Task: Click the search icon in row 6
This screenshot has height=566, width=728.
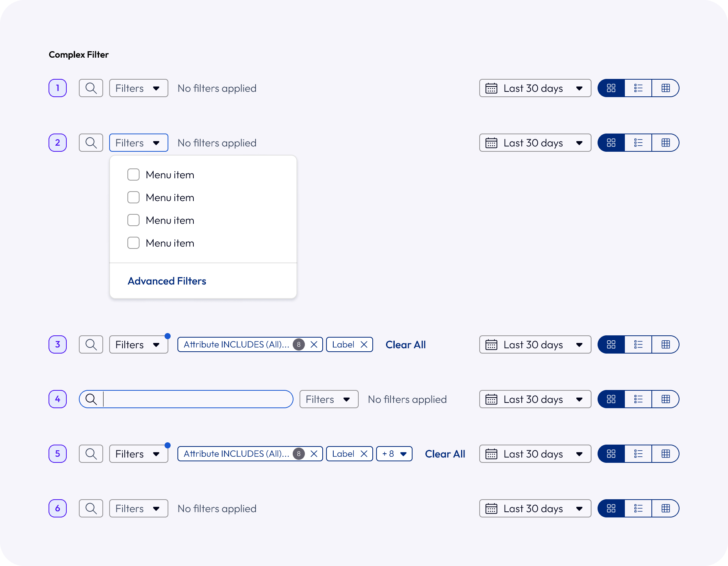Action: (91, 508)
